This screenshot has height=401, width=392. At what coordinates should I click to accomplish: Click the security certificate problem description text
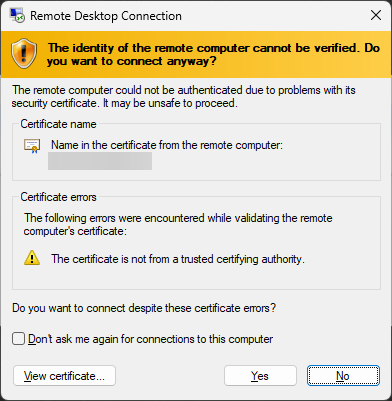(184, 96)
